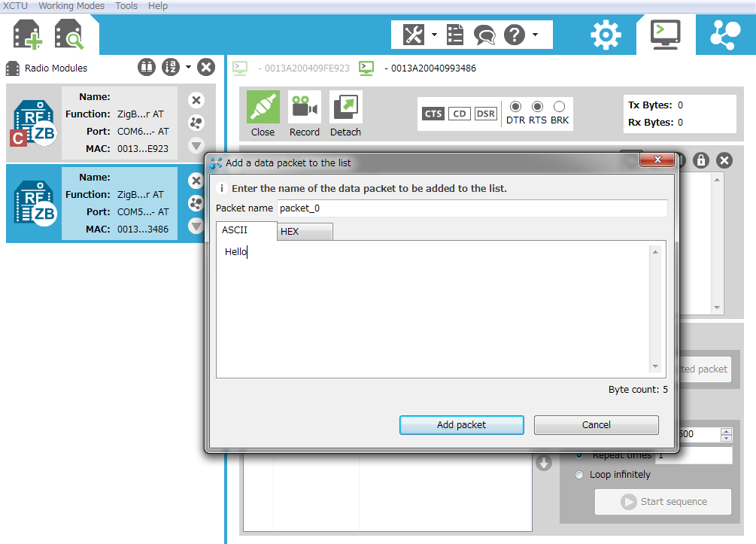Select the ASCII tab
This screenshot has height=544, width=756.
tap(247, 230)
